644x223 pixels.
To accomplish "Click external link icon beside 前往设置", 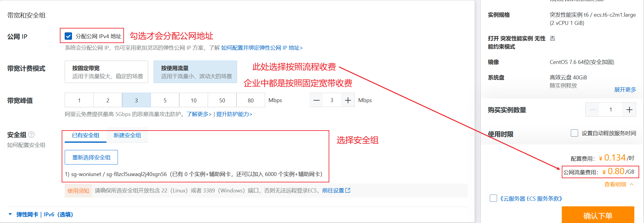I will (x=348, y=190).
